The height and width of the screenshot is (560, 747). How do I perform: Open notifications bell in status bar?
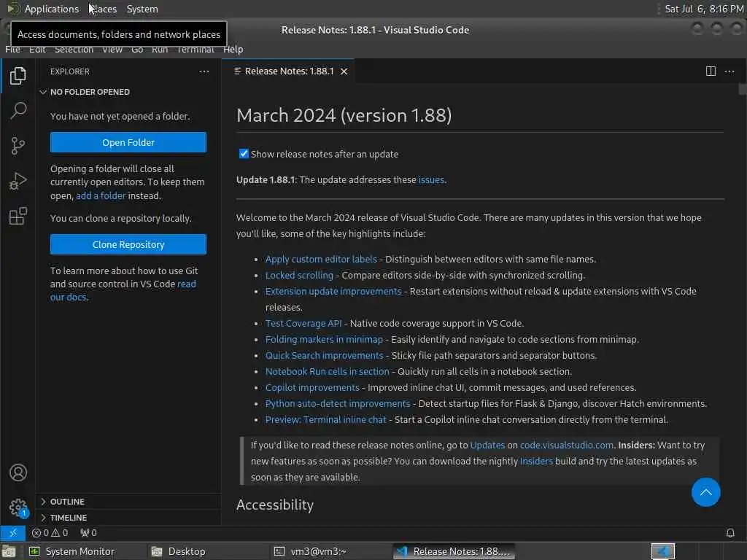pyautogui.click(x=729, y=533)
